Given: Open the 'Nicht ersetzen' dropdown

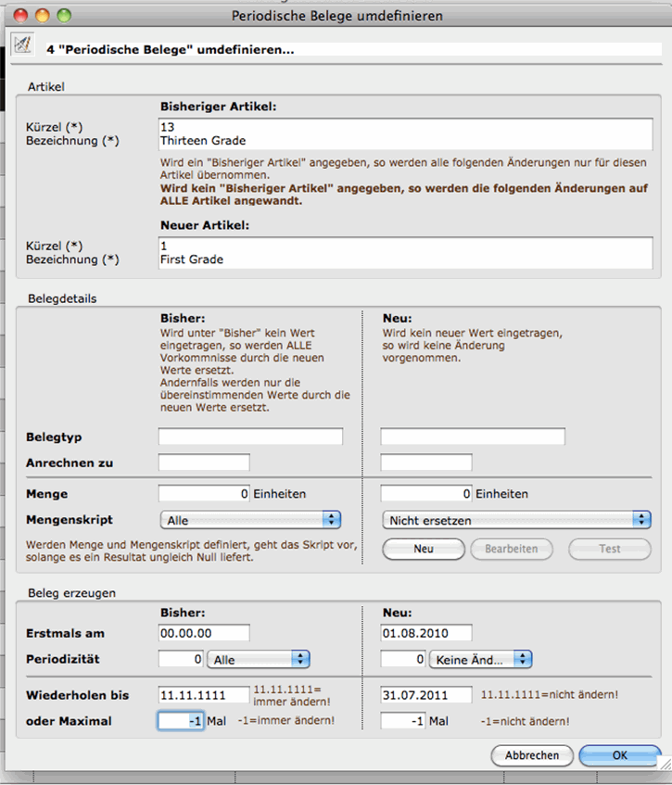Looking at the screenshot, I should click(516, 520).
